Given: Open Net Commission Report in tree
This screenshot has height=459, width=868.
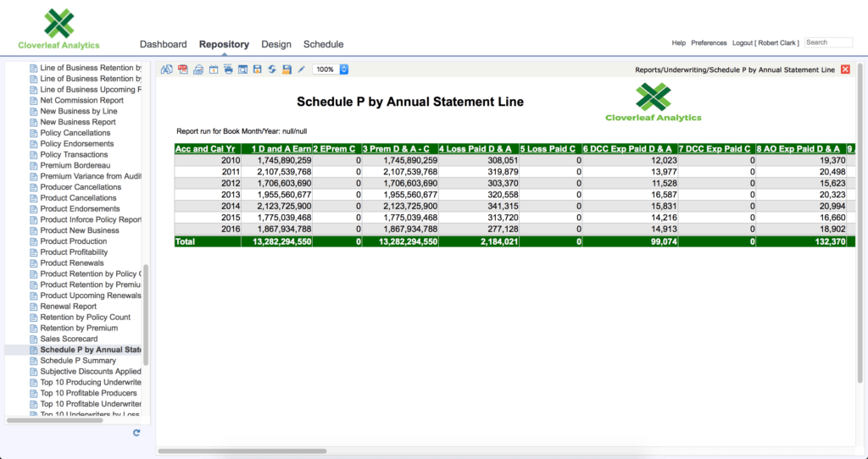Looking at the screenshot, I should 82,100.
